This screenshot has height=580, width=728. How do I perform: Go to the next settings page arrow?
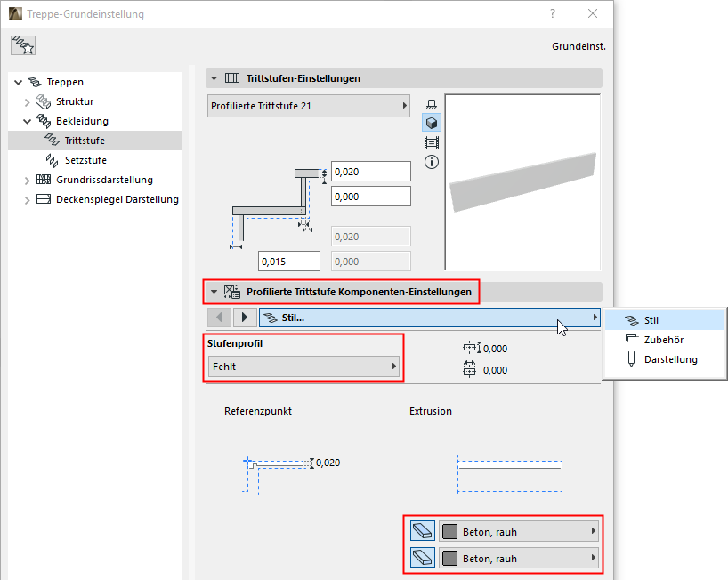pyautogui.click(x=244, y=318)
